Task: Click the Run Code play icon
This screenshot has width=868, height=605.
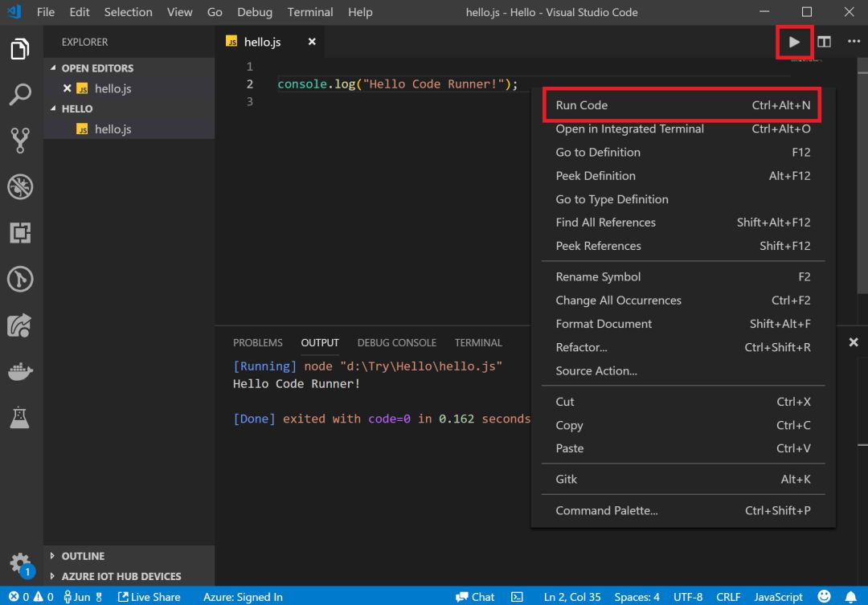Action: tap(794, 42)
